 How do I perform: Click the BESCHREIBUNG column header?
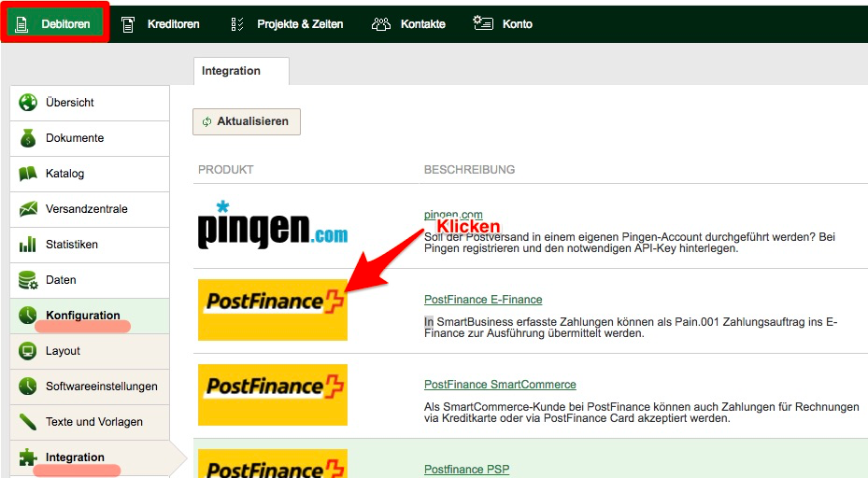click(x=469, y=170)
